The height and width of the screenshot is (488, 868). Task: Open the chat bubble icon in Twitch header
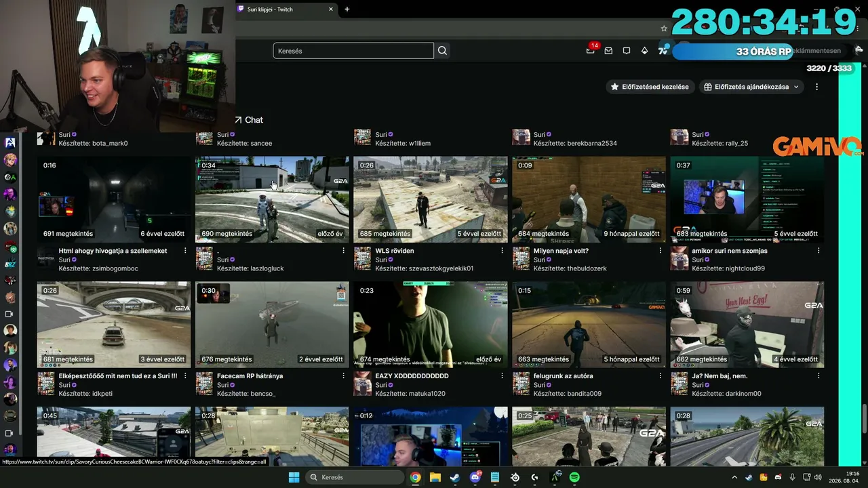(x=627, y=51)
